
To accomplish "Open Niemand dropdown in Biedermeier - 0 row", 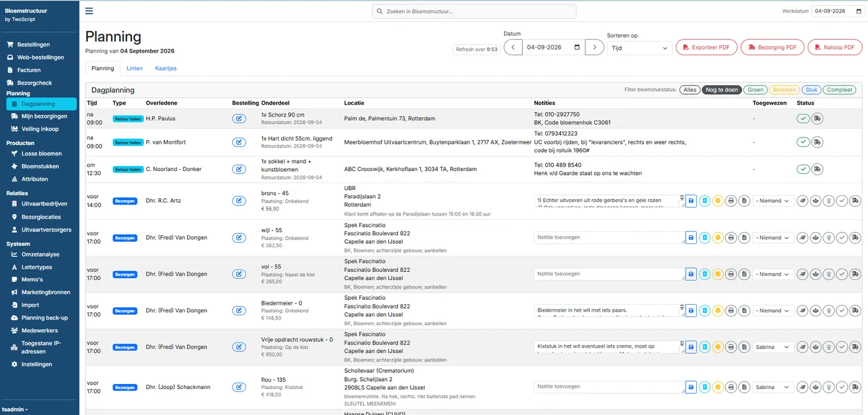I will coord(773,310).
